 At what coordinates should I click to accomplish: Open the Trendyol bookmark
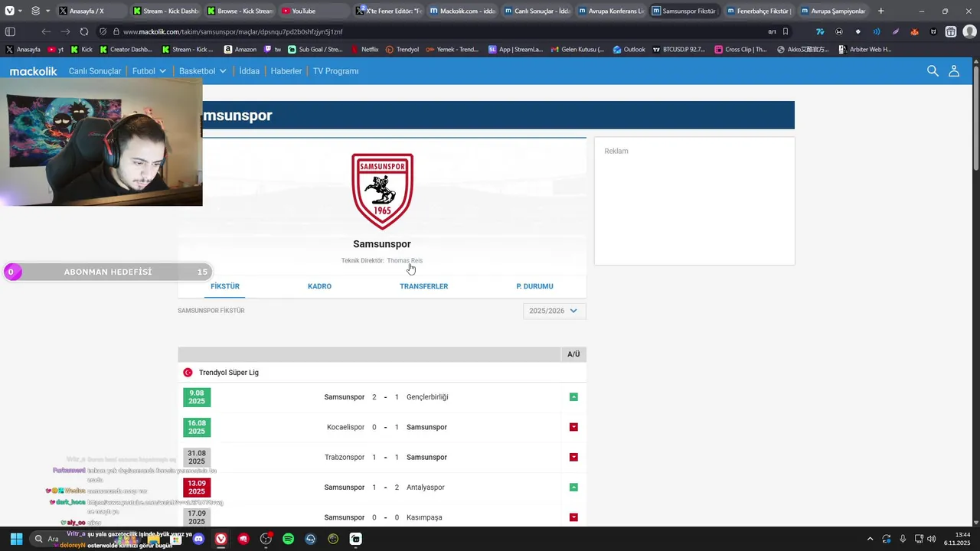pyautogui.click(x=402, y=49)
